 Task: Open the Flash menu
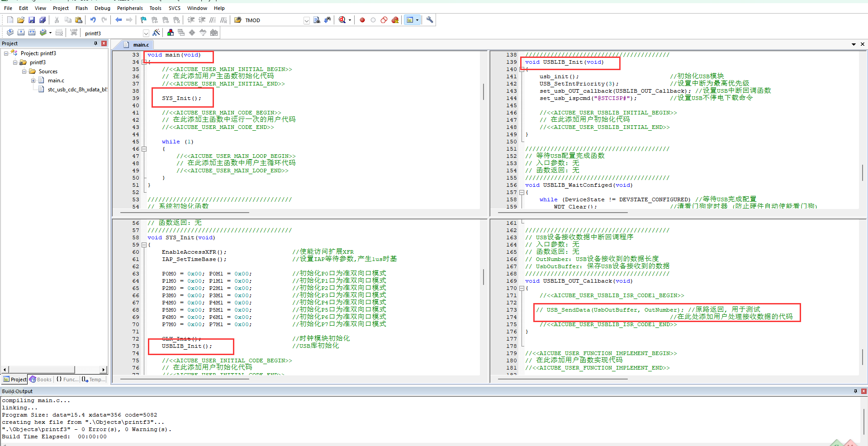click(x=81, y=8)
